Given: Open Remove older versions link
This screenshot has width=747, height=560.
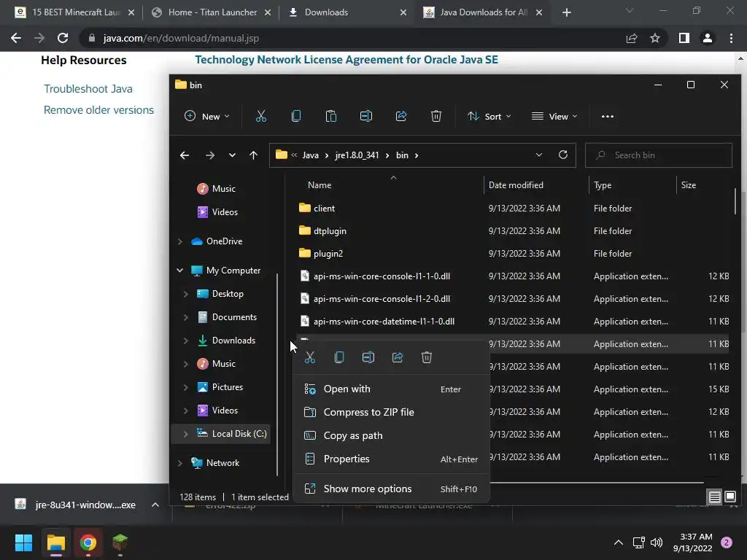Looking at the screenshot, I should coord(98,110).
